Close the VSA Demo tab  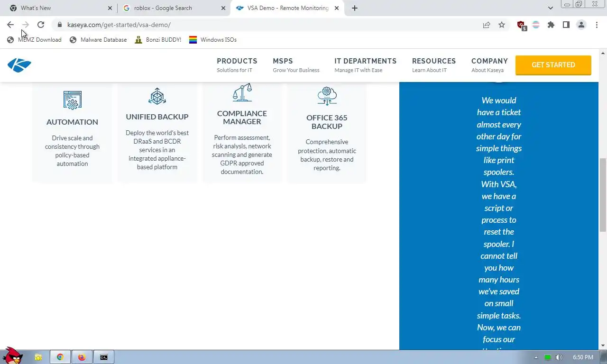[336, 8]
